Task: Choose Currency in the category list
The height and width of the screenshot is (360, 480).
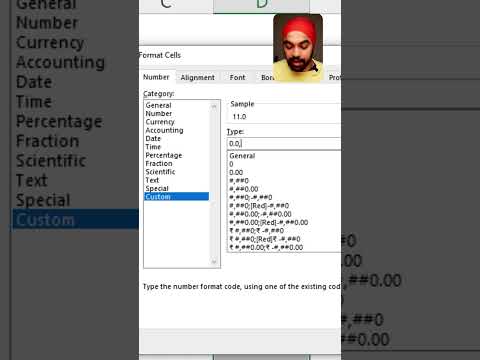Action: click(160, 122)
